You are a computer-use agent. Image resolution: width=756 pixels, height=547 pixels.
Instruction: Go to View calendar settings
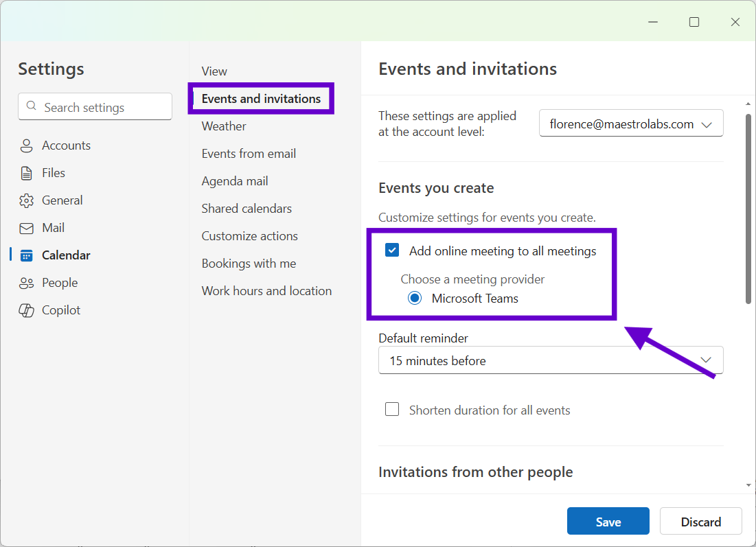[x=214, y=71]
